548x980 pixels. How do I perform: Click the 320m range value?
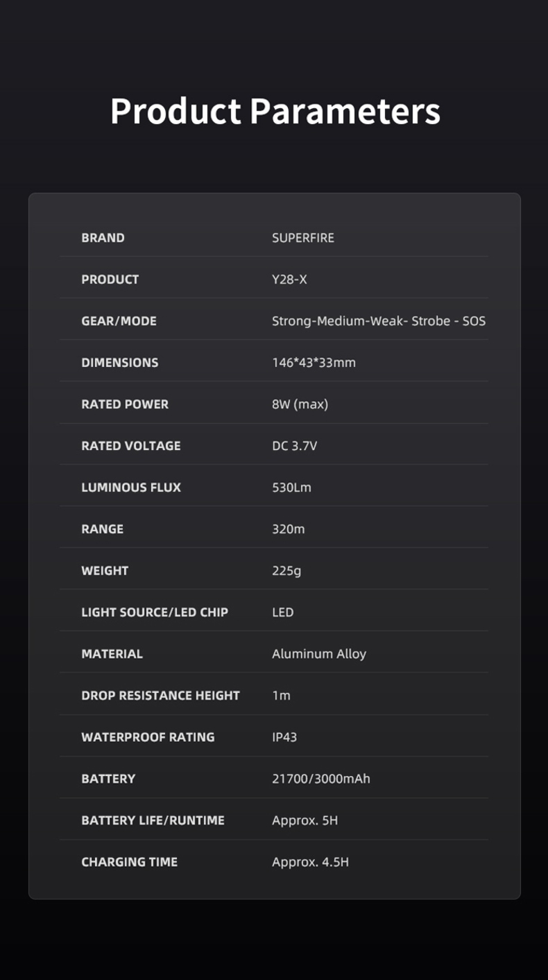pos(288,529)
